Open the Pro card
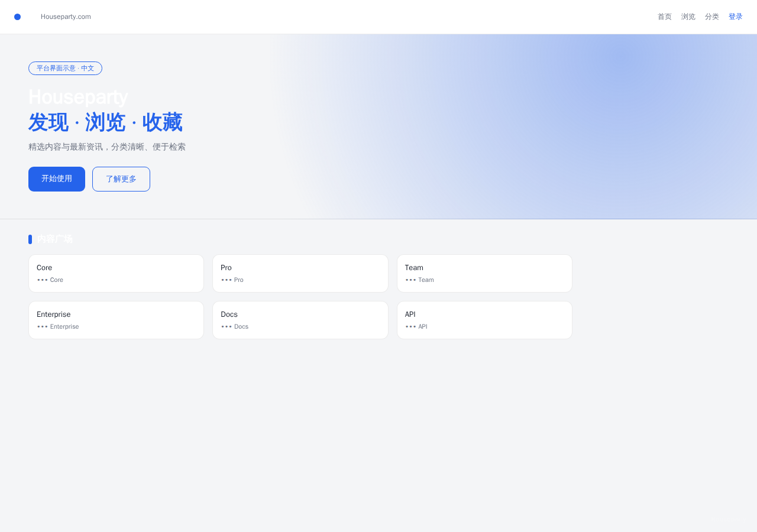757x532 pixels. click(x=300, y=273)
